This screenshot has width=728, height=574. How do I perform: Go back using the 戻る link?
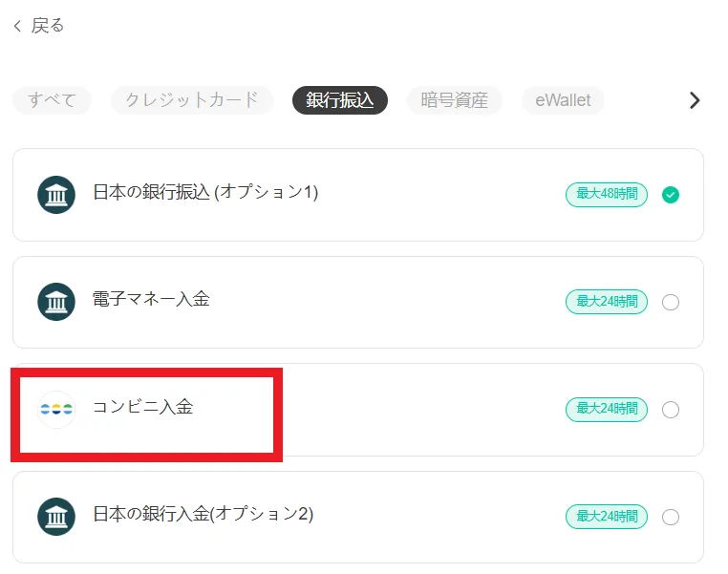(48, 27)
